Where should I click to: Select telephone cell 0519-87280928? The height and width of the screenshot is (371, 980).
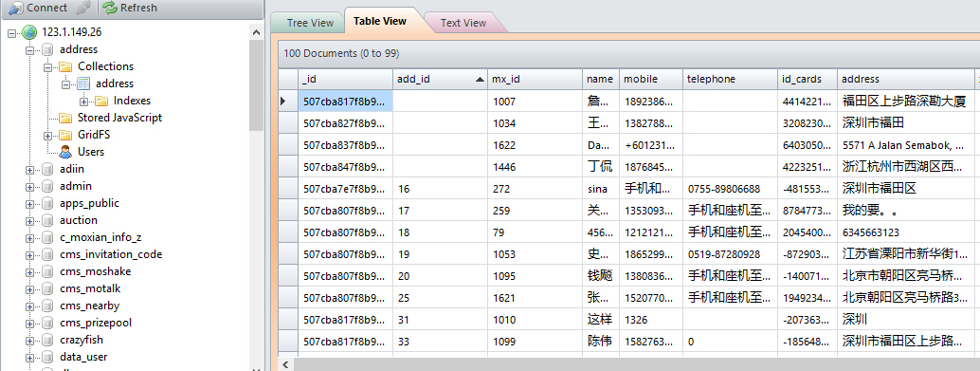pyautogui.click(x=730, y=254)
